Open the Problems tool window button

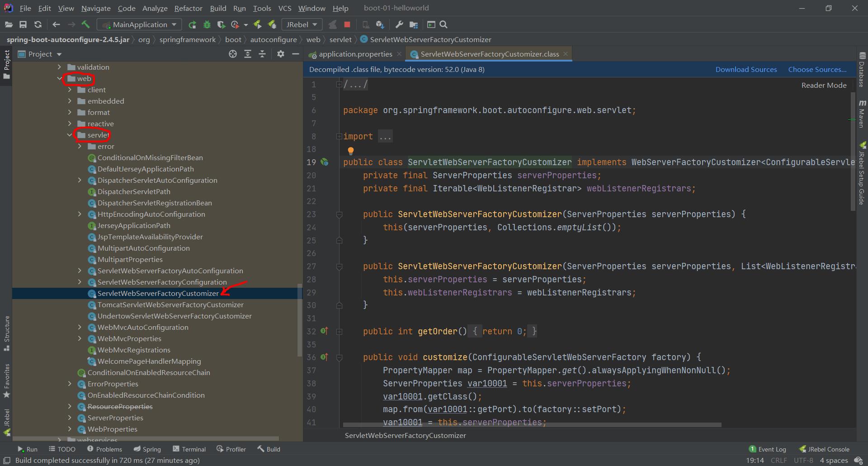(104, 449)
